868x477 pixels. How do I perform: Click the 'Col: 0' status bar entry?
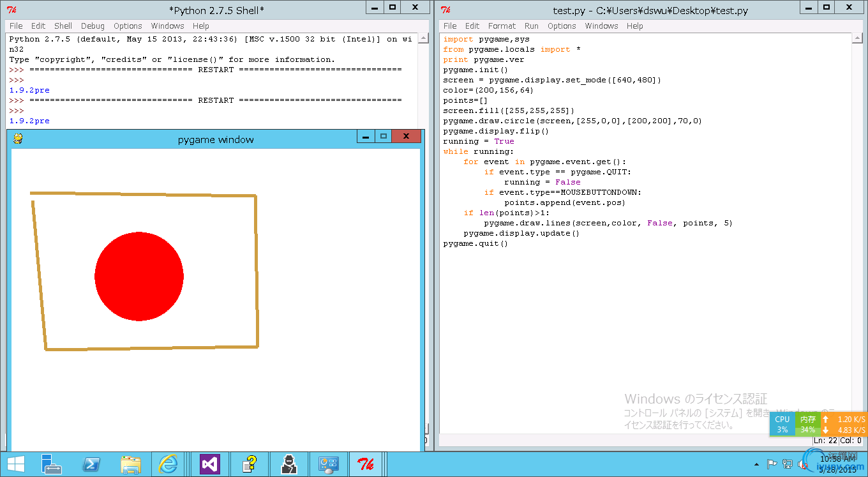851,440
